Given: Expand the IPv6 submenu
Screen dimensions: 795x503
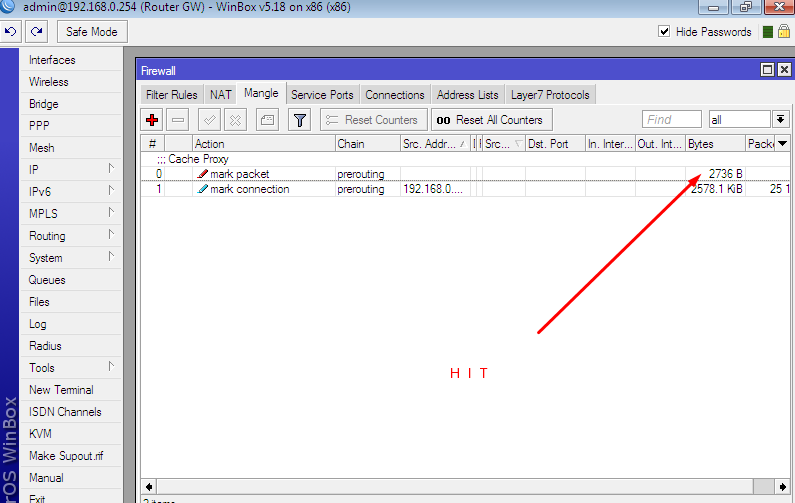Looking at the screenshot, I should click(x=111, y=191).
